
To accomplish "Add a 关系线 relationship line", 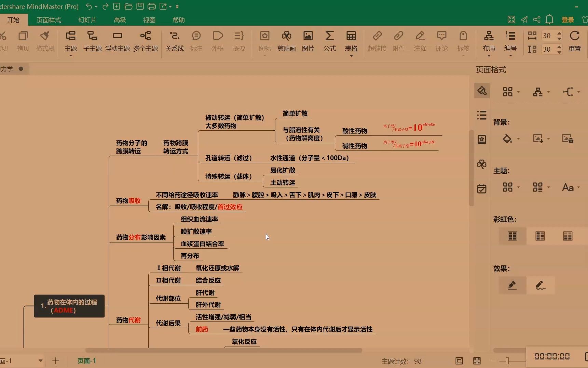I will (175, 42).
